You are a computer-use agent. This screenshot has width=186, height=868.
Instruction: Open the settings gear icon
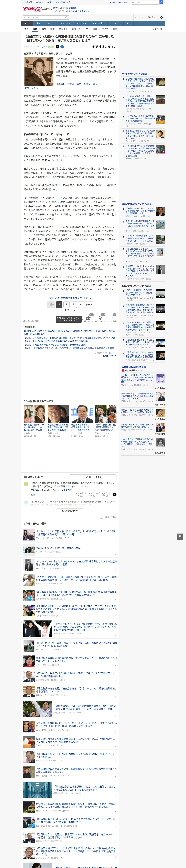click(161, 18)
